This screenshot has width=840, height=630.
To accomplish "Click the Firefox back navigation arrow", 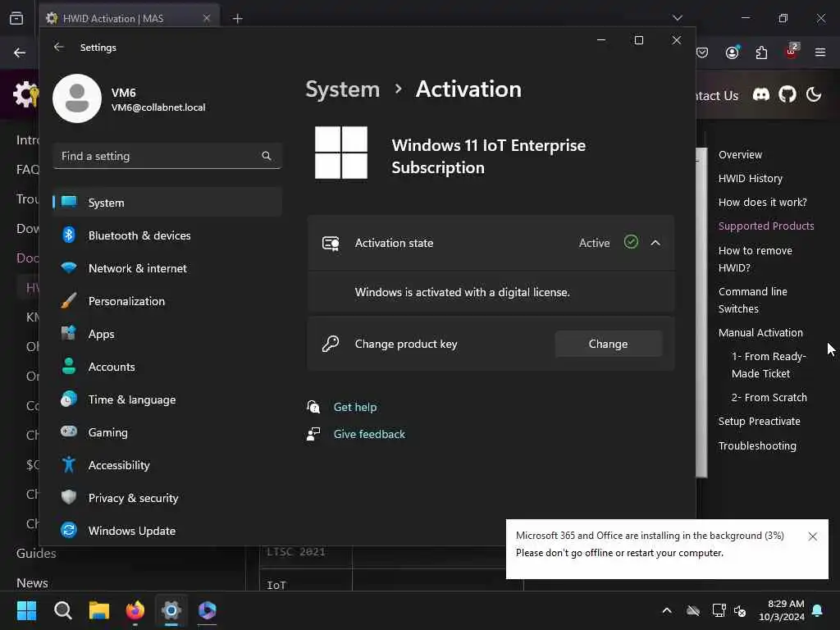I will tap(20, 52).
